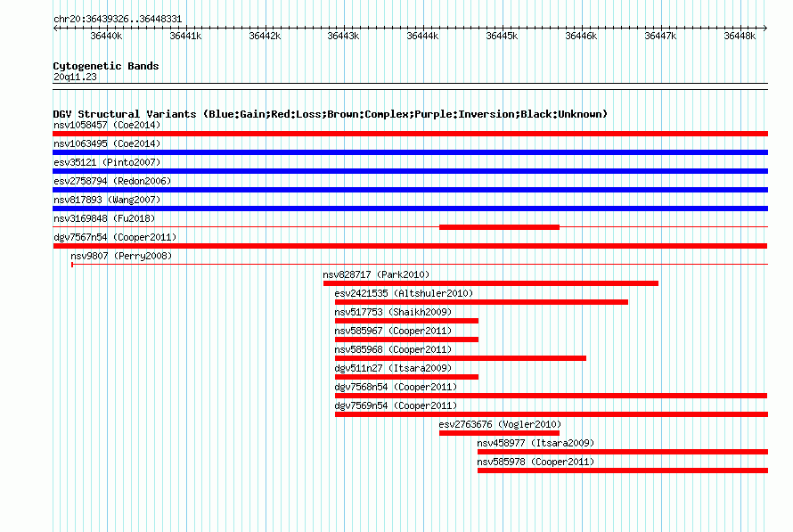Click the 36446k ruler tick label
793x532 pixels.
click(581, 36)
